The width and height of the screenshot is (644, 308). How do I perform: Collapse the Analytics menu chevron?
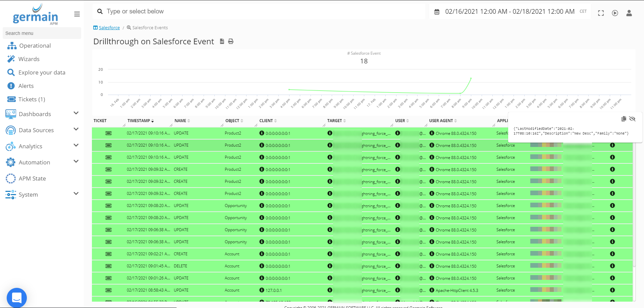[x=76, y=145]
